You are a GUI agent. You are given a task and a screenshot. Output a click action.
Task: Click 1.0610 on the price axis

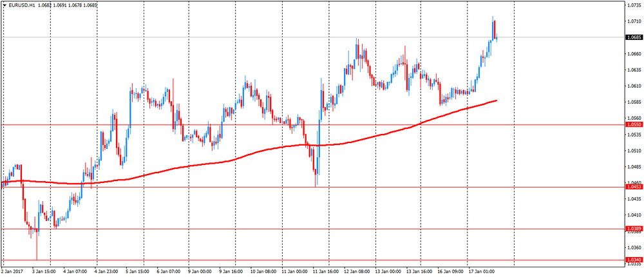pos(633,86)
